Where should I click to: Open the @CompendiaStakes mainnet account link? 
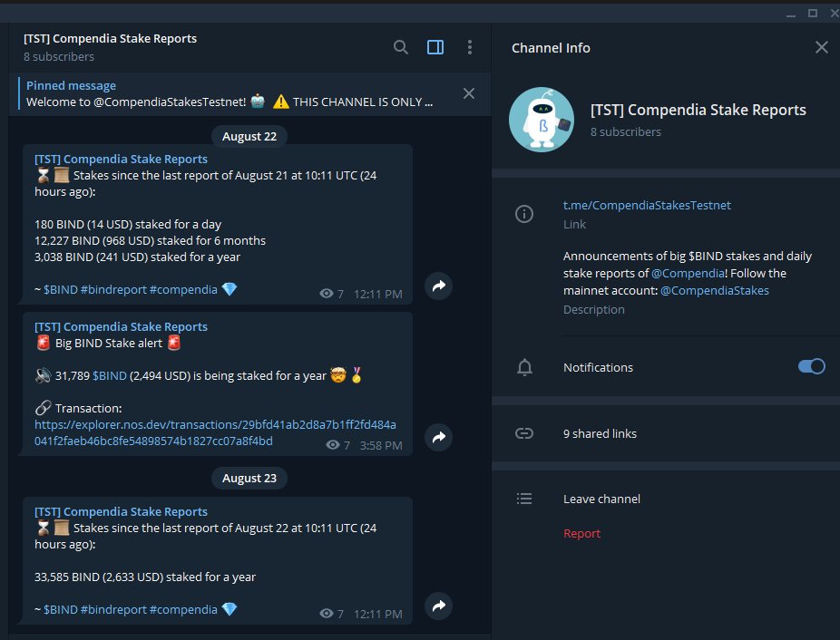pos(715,290)
